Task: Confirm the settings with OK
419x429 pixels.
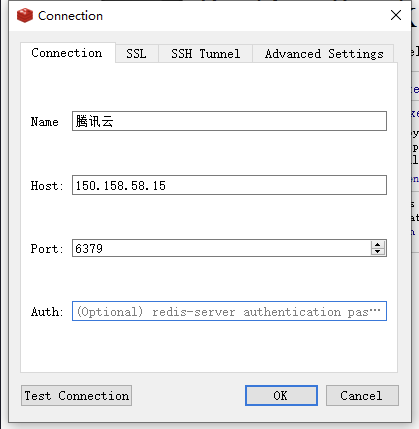Action: (x=281, y=396)
